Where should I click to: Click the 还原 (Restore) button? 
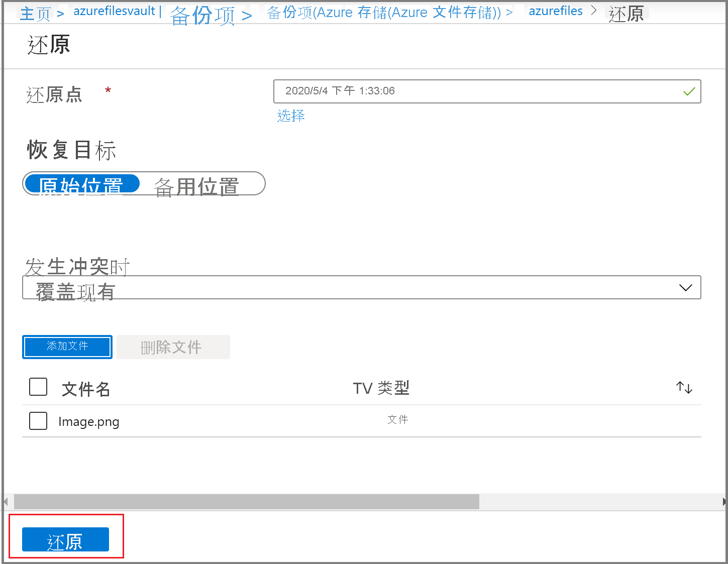coord(65,539)
